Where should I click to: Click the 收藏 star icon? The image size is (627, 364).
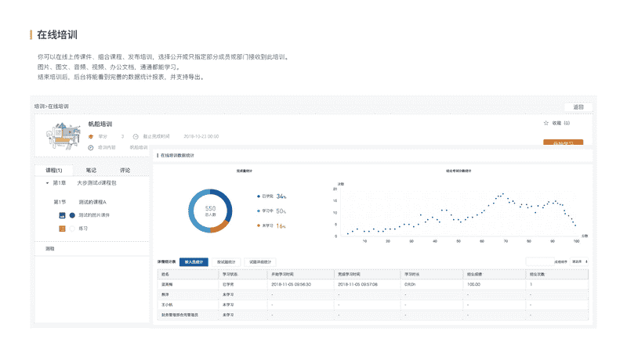[x=545, y=123]
